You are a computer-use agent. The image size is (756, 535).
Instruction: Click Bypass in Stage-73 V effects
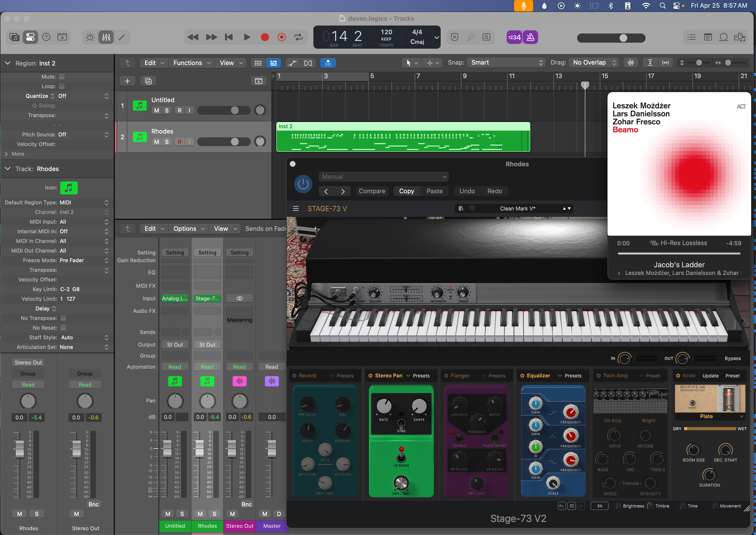point(732,358)
